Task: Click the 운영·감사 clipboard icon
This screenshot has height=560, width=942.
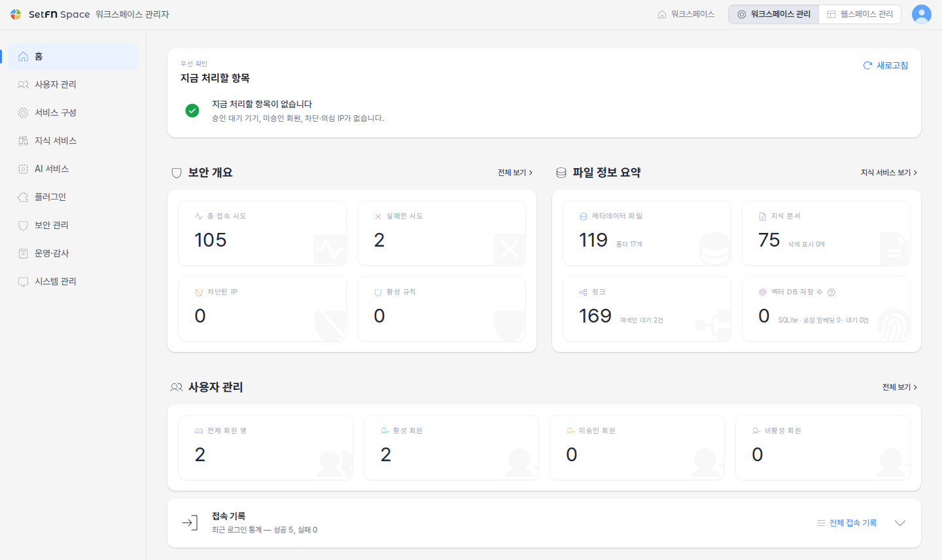Action: coord(23,253)
